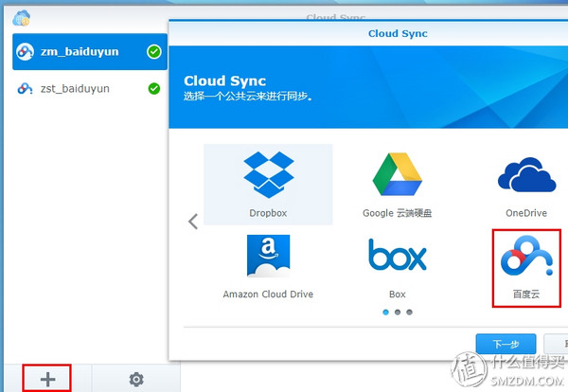Pick the OneDrive cloud icon
The image size is (568, 392).
click(x=526, y=175)
